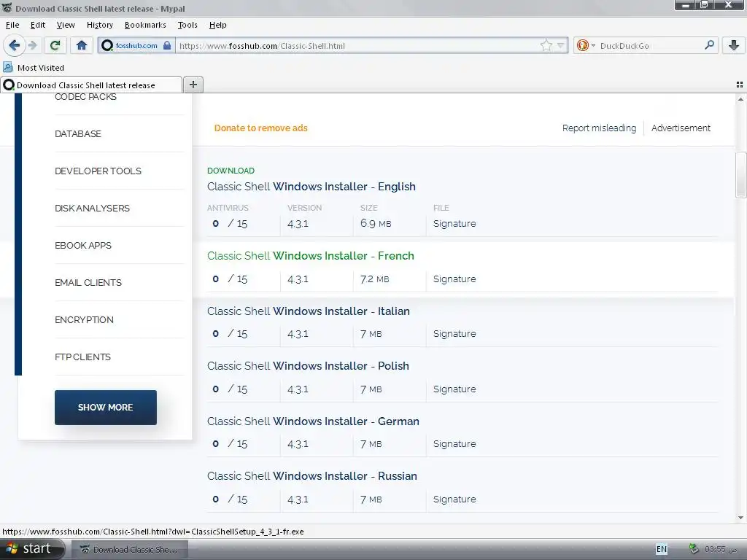Download Classic Shell Windows Installer - Polish

coord(308,366)
